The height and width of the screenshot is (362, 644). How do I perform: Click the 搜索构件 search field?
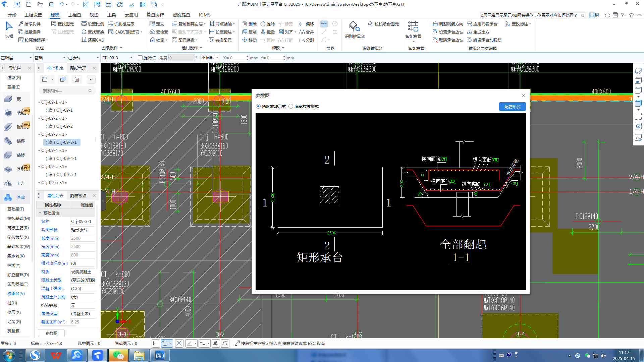click(x=67, y=90)
